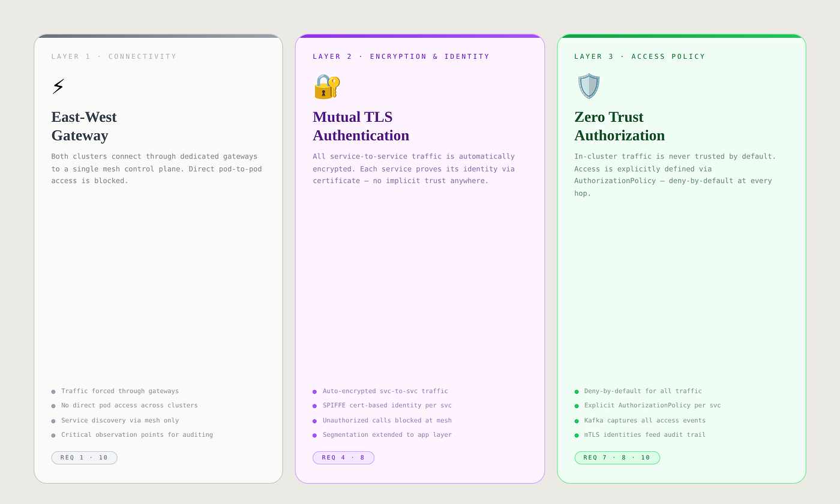Click the LAYER 1 · CONNECTIVITY label

click(x=114, y=56)
